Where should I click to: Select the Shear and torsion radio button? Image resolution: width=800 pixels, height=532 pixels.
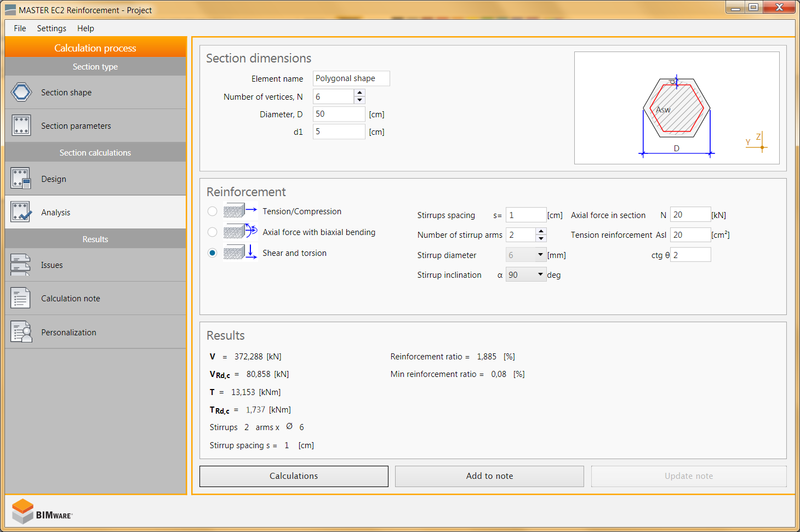pos(213,253)
